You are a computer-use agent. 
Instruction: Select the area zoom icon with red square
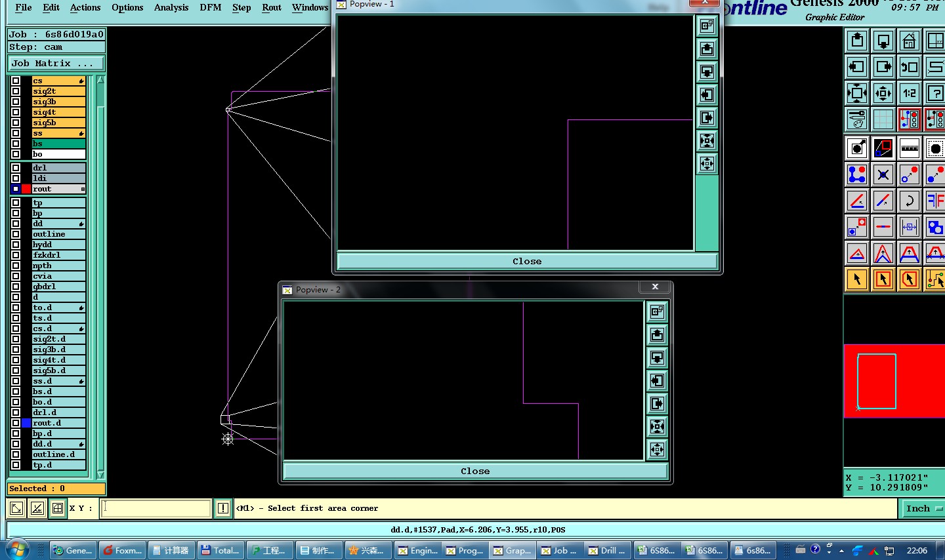pos(883,148)
